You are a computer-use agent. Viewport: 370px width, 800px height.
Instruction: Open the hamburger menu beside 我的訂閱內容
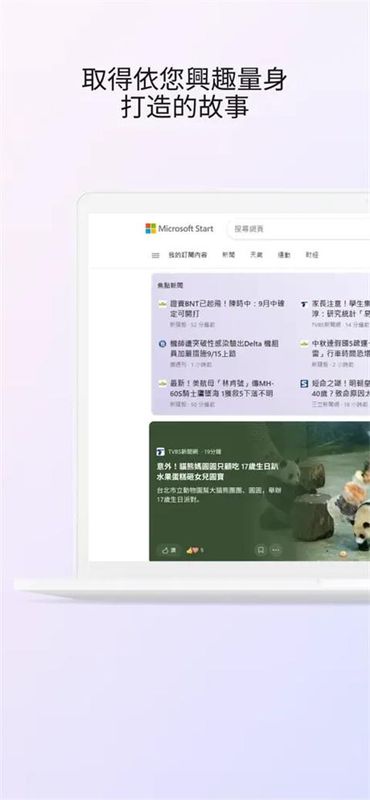pyautogui.click(x=156, y=256)
